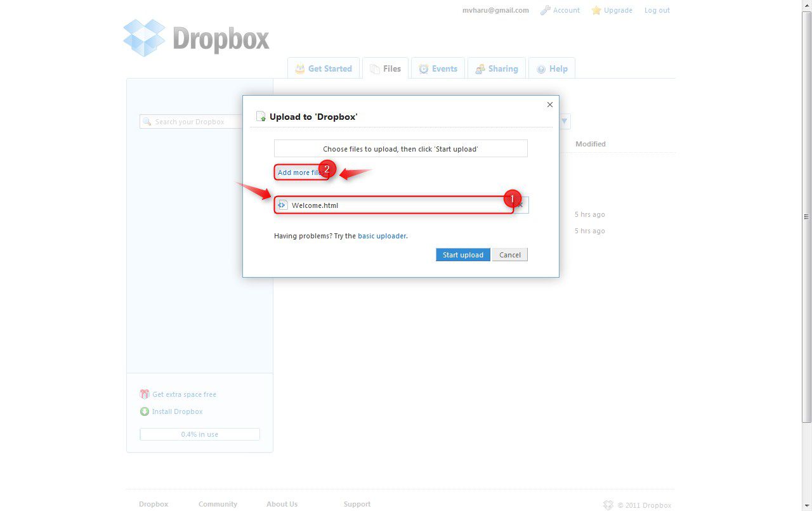812x511 pixels.
Task: Go to the Sharing tab
Action: click(x=497, y=68)
